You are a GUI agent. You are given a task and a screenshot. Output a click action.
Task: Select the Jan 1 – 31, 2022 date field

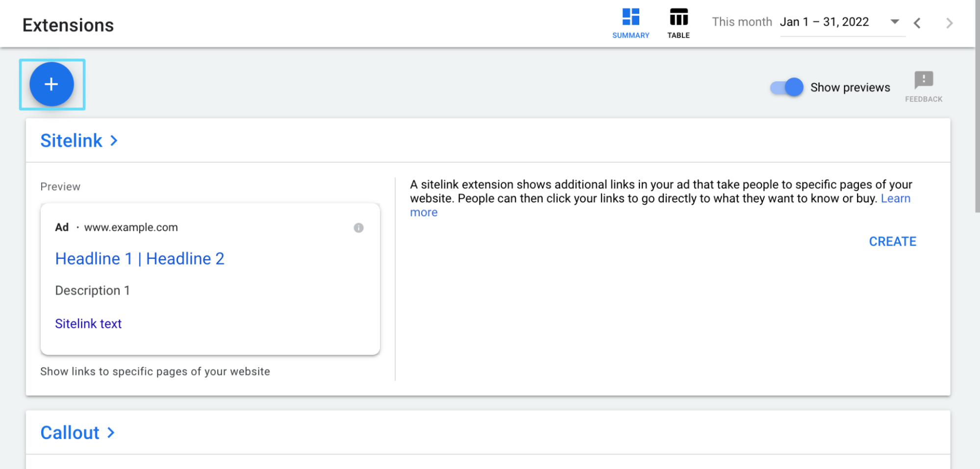click(x=825, y=22)
